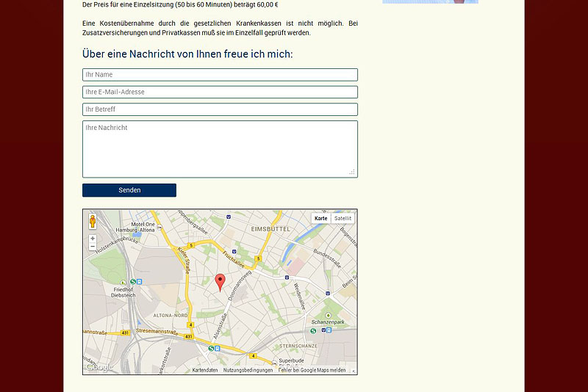Click inside the 'Ihre Nachricht' text area
Viewport: 588px width, 392px height.
click(x=220, y=149)
